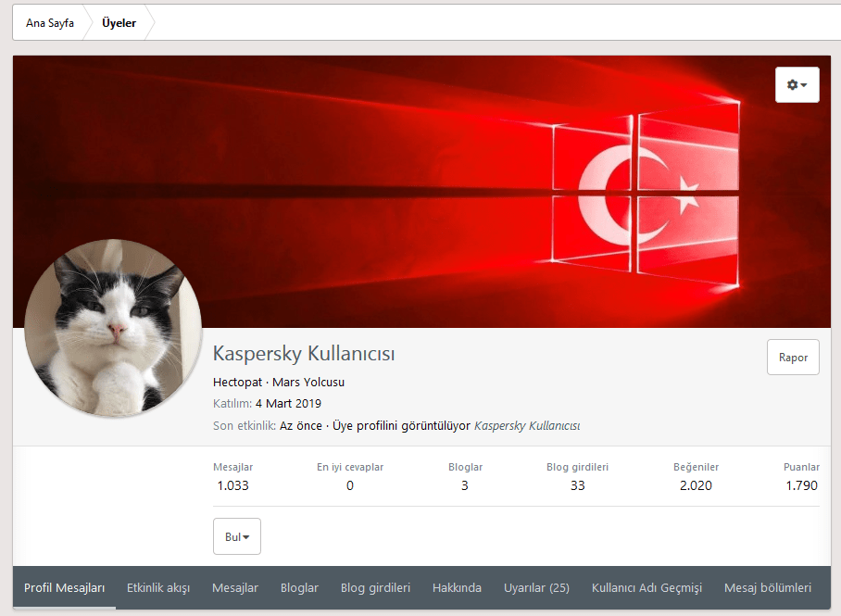Open the Üyeler breadcrumb link
The width and height of the screenshot is (841, 616).
click(x=119, y=23)
